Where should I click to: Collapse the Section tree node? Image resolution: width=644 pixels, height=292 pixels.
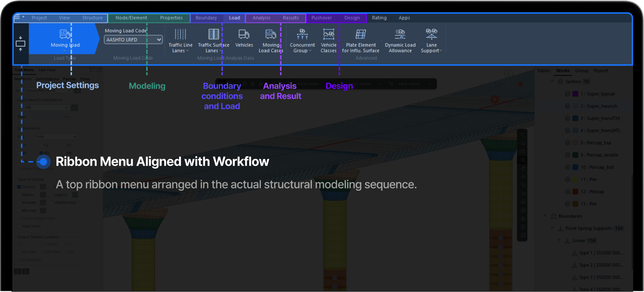(552, 81)
